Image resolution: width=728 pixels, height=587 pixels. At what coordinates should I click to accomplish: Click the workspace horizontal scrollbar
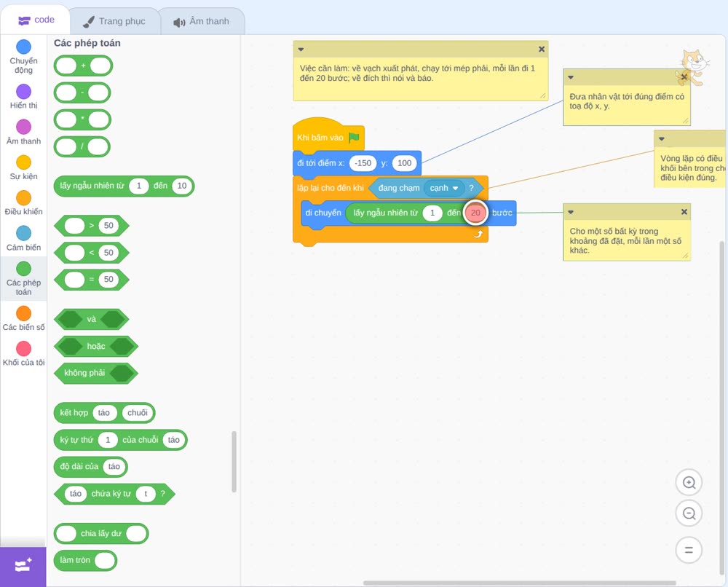click(520, 583)
